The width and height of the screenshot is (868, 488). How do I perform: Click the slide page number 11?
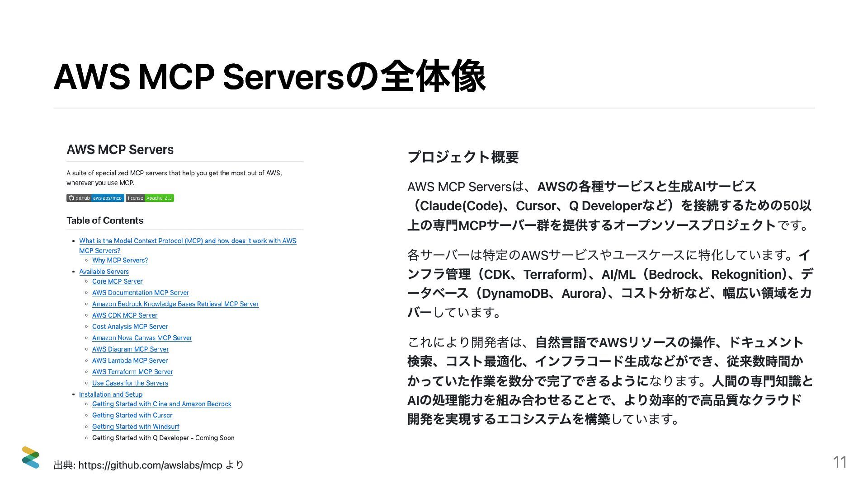tap(840, 462)
